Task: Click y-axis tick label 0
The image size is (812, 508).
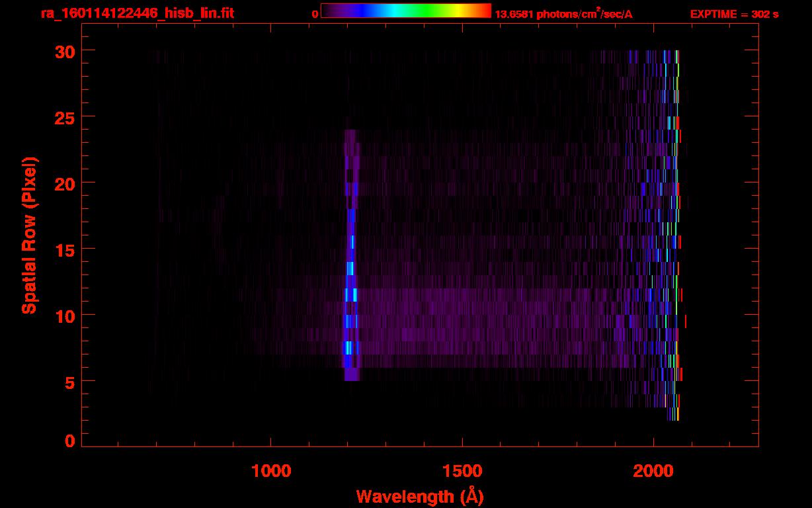Action: coord(69,441)
